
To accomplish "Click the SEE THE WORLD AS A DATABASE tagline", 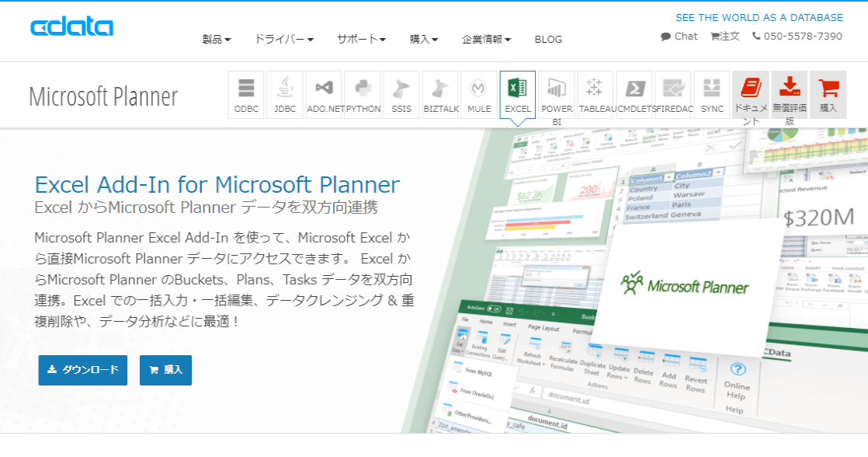I will 759,18.
